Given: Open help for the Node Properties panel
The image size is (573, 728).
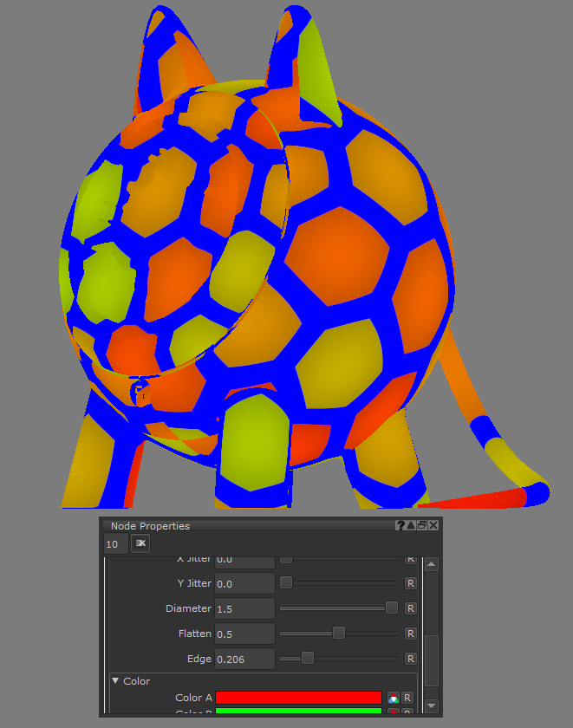Looking at the screenshot, I should point(400,525).
